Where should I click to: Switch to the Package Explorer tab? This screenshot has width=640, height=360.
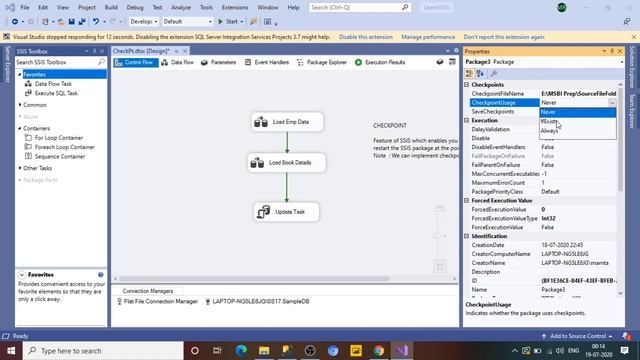[322, 62]
